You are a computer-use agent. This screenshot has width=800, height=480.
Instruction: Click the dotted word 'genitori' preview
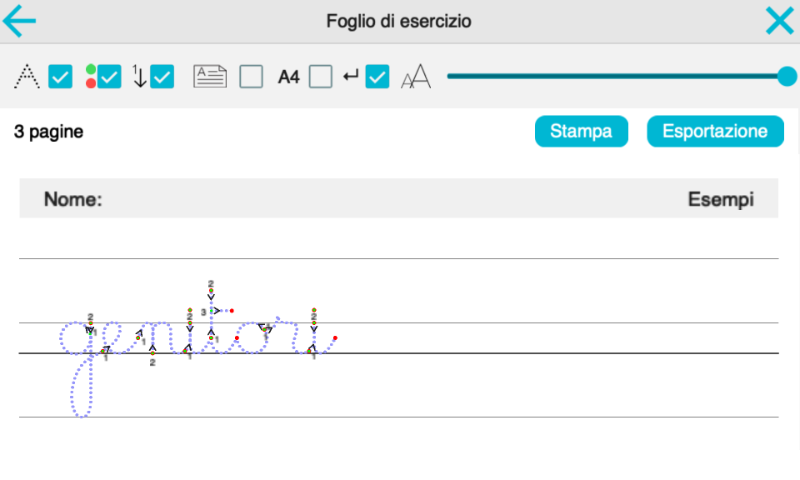pyautogui.click(x=198, y=349)
